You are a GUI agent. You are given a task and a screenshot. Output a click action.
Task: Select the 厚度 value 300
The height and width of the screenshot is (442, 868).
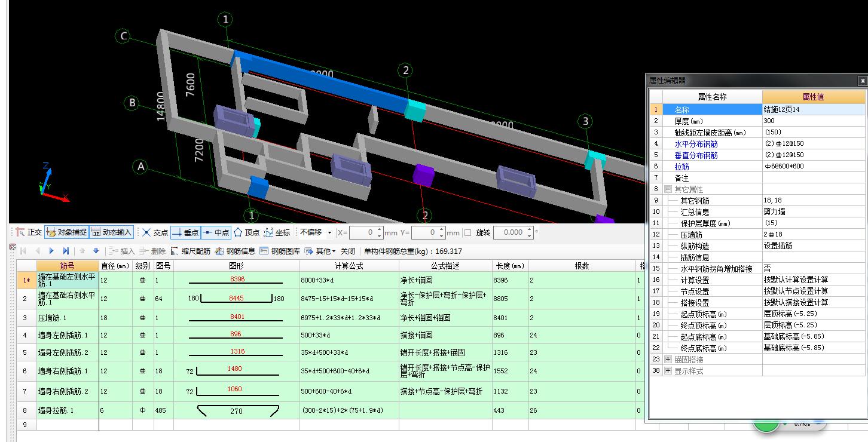pos(814,121)
